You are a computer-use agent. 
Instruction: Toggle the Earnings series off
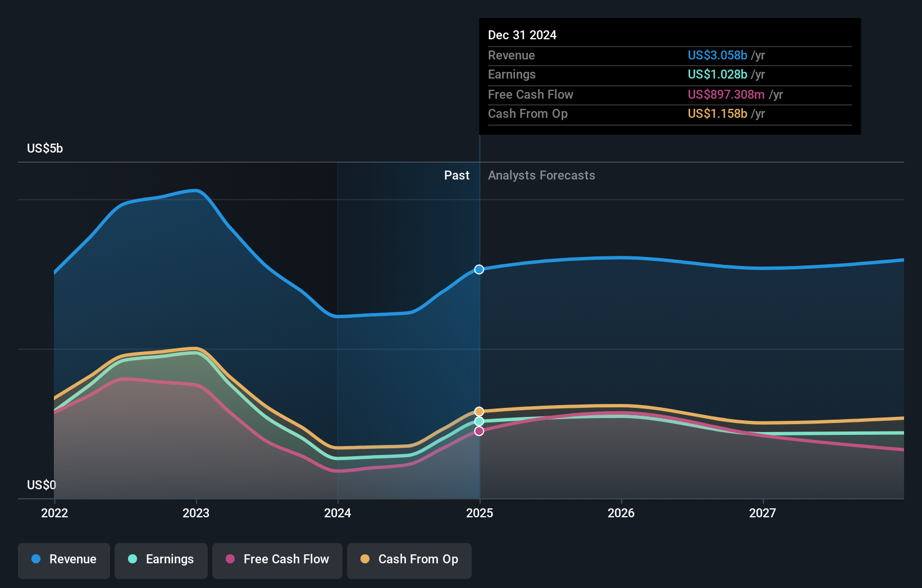[161, 560]
